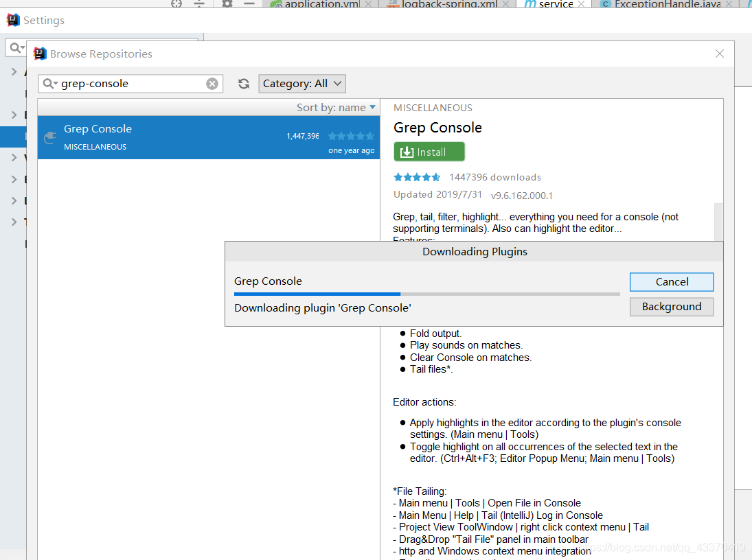Close the logback-spring.xml tab
Image resolution: width=752 pixels, height=560 pixels.
pos(506,4)
